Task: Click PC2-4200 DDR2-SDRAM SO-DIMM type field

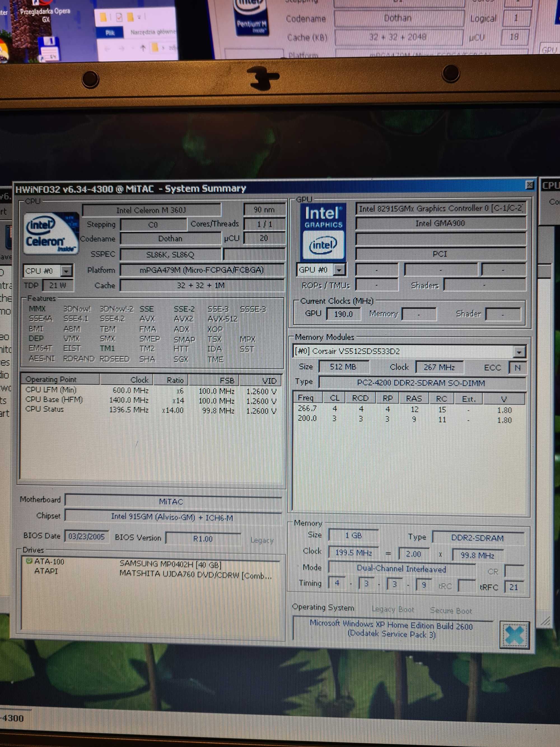Action: point(422,383)
